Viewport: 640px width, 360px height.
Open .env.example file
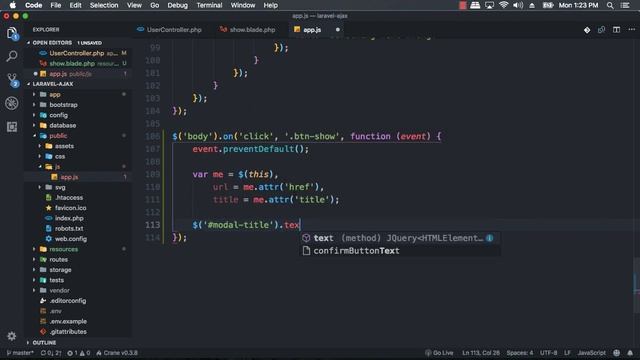point(68,321)
